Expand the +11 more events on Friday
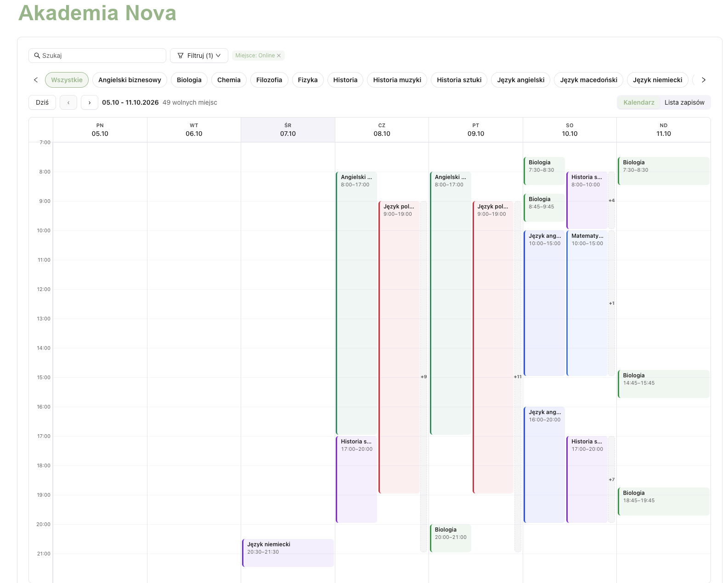This screenshot has height=583, width=728. click(518, 376)
